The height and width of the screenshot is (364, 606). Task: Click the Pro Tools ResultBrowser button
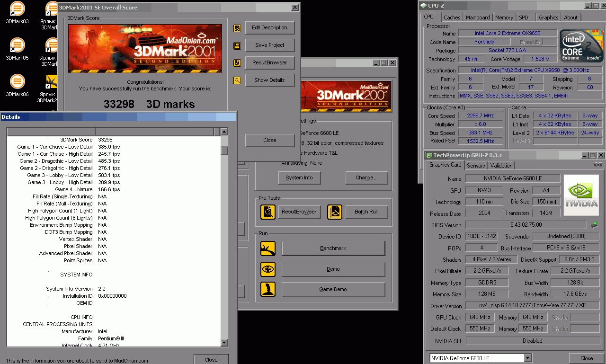click(x=299, y=212)
